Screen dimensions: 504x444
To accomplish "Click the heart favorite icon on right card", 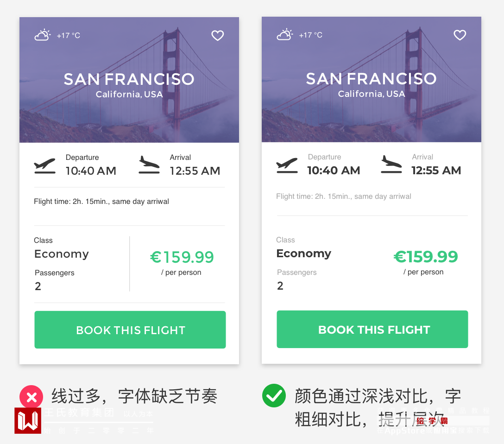I will click(460, 35).
